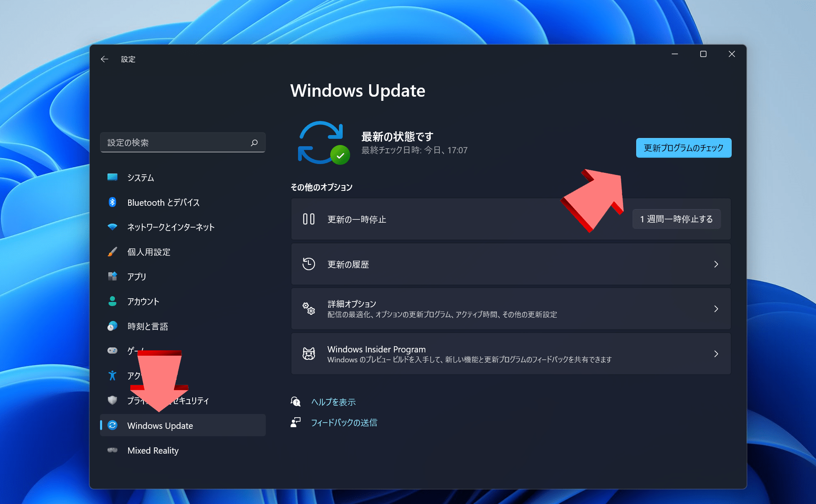Click the 個人用設定 paintbrush icon
This screenshot has height=504, width=816.
pyautogui.click(x=112, y=252)
